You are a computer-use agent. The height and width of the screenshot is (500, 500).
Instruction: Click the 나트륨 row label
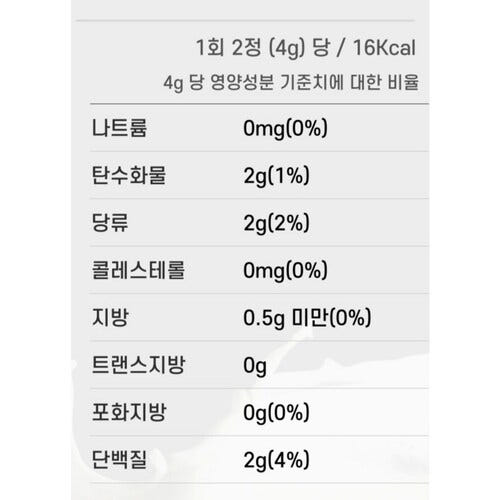pyautogui.click(x=119, y=128)
